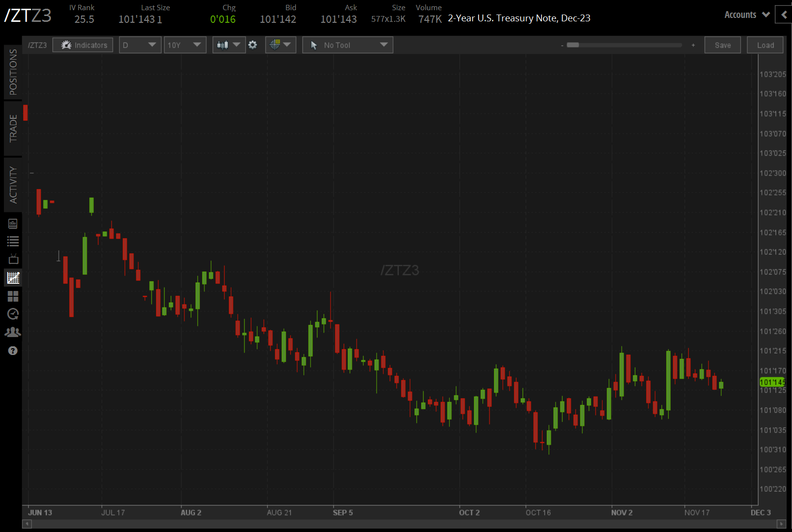Open the community people icon
Screen dimensions: 792x532
pos(13,332)
